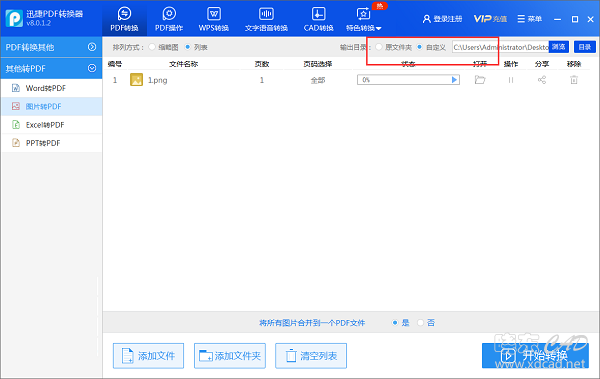600x379 pixels.
Task: Select PPT转PDF in sidebar
Action: point(51,143)
